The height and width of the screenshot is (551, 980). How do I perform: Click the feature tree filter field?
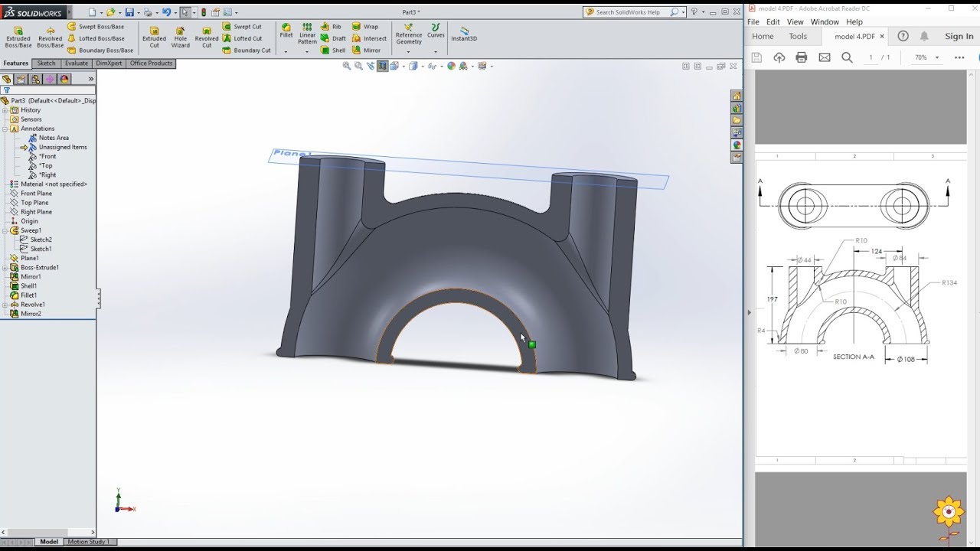click(x=47, y=90)
